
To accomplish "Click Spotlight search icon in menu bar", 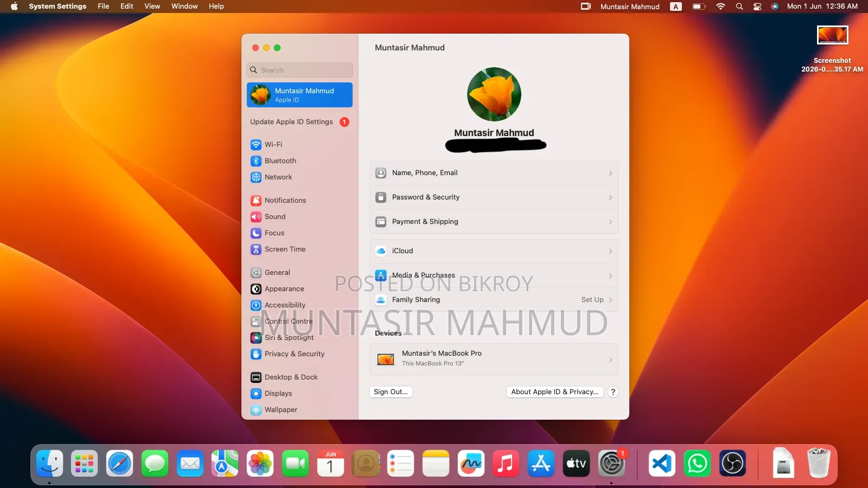I will click(739, 7).
